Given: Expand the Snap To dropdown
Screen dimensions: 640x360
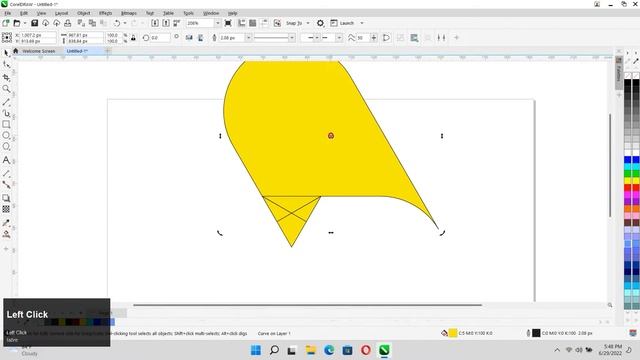Looking at the screenshot, I should (x=308, y=23).
